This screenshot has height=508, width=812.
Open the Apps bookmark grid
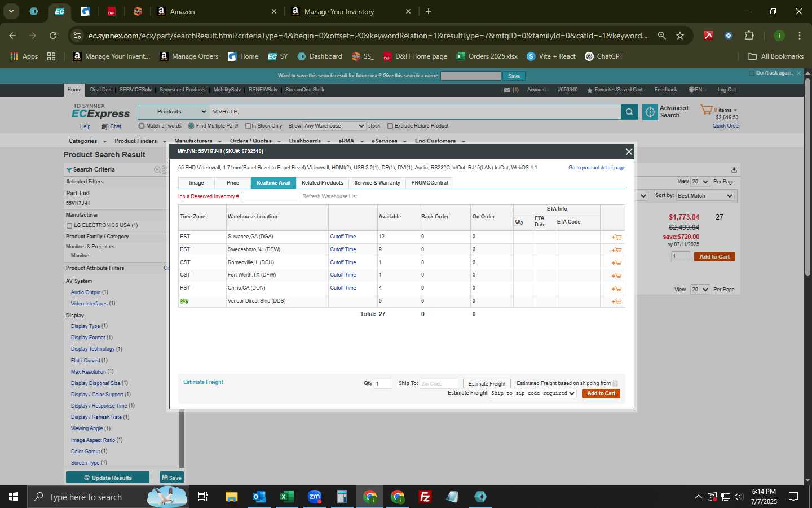click(24, 56)
